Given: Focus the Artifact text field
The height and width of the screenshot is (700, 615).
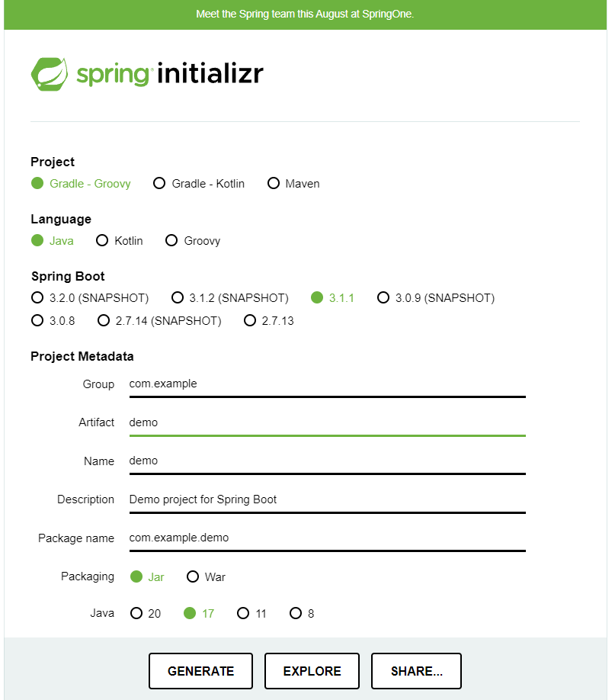Looking at the screenshot, I should pos(327,422).
